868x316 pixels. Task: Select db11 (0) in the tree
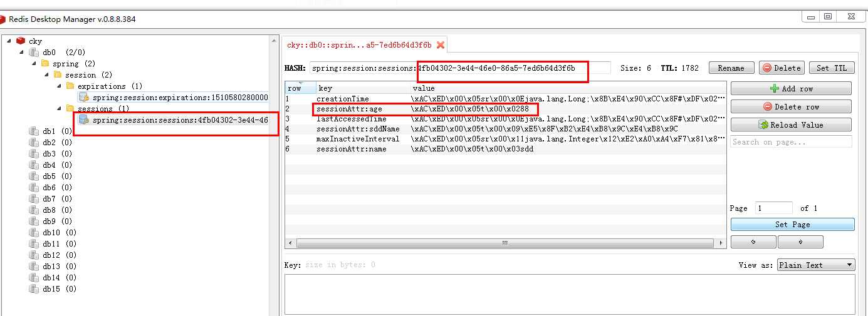coord(60,244)
